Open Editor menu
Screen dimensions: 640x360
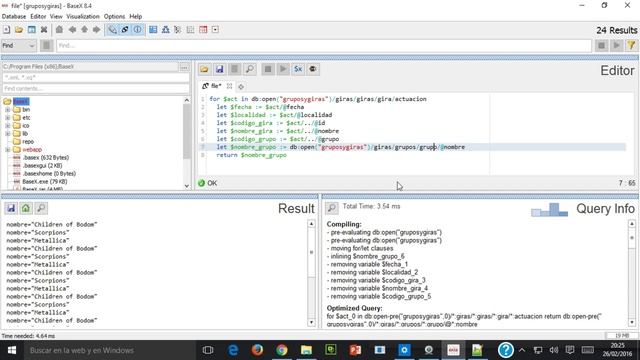coord(38,16)
